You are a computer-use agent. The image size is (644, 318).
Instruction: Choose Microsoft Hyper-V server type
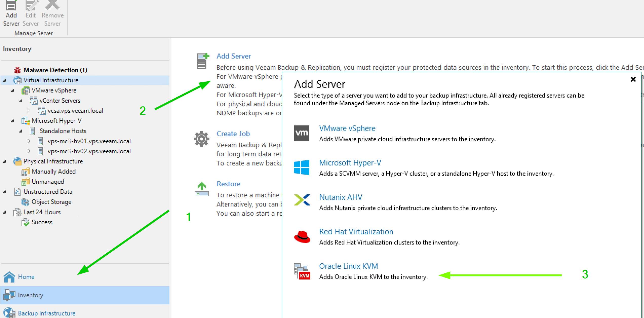[350, 163]
